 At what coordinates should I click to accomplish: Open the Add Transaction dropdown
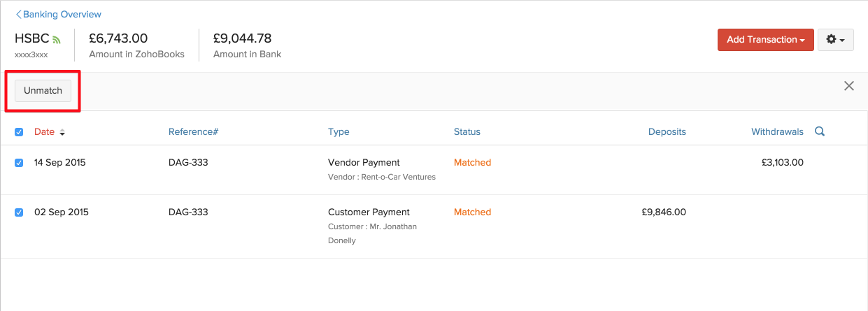tap(765, 40)
